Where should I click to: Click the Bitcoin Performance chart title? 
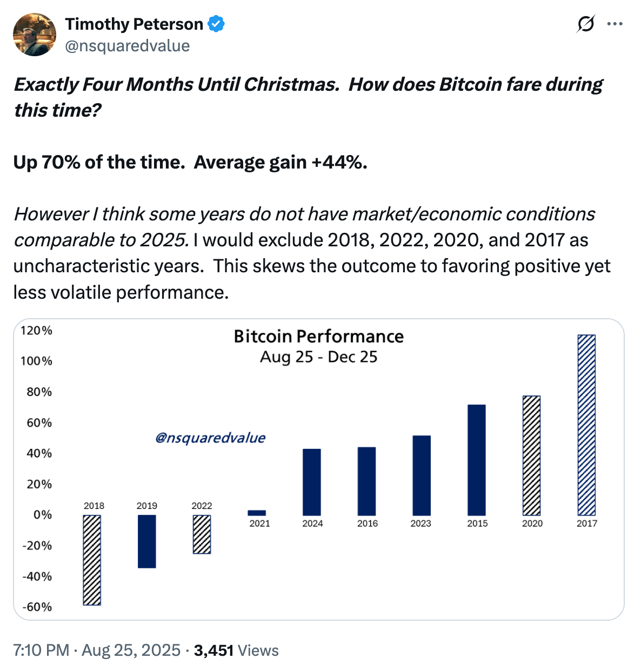(319, 337)
